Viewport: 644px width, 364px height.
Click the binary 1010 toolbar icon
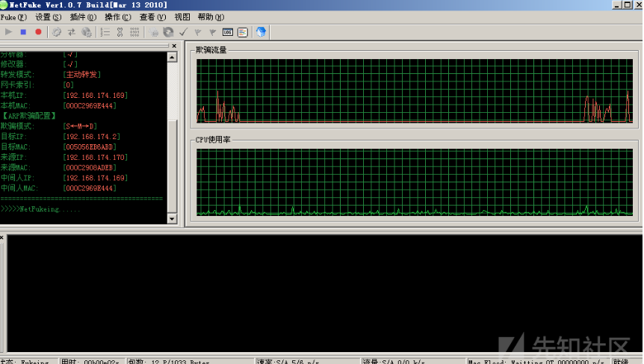134,32
